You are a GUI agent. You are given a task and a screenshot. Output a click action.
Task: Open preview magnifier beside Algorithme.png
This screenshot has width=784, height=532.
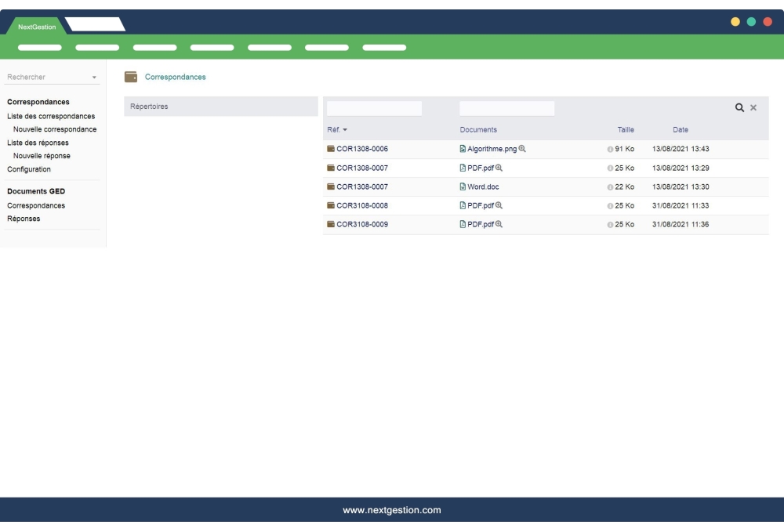[522, 149]
